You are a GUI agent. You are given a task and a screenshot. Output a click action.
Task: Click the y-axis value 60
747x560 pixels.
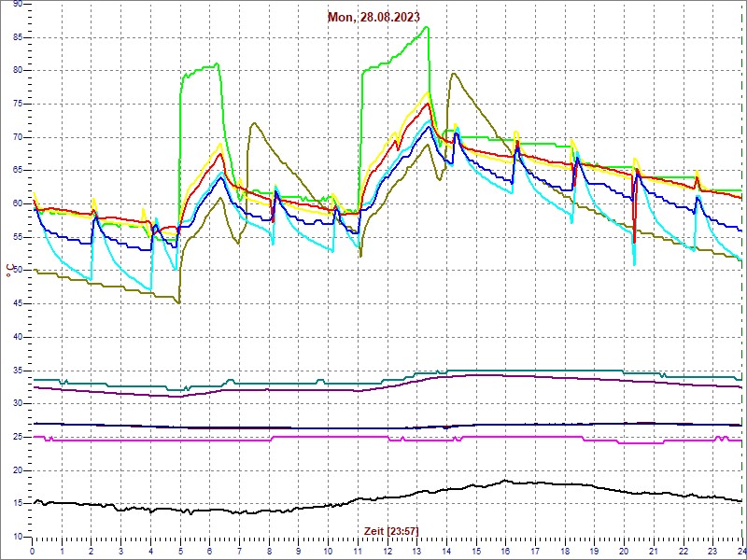[18, 203]
